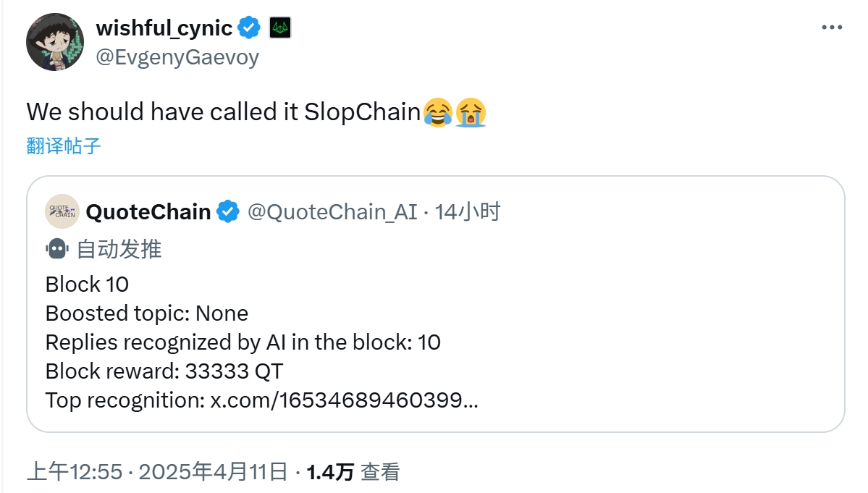Click the loudly crying emoji in the tweet
This screenshot has height=493, width=868.
471,112
